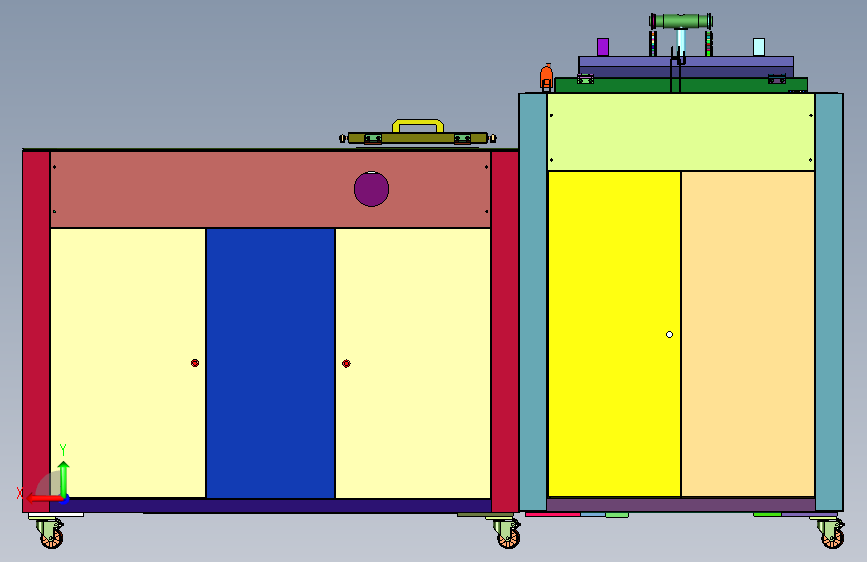
Task: Select the orange bottle beside the green plate
Action: tap(546, 76)
